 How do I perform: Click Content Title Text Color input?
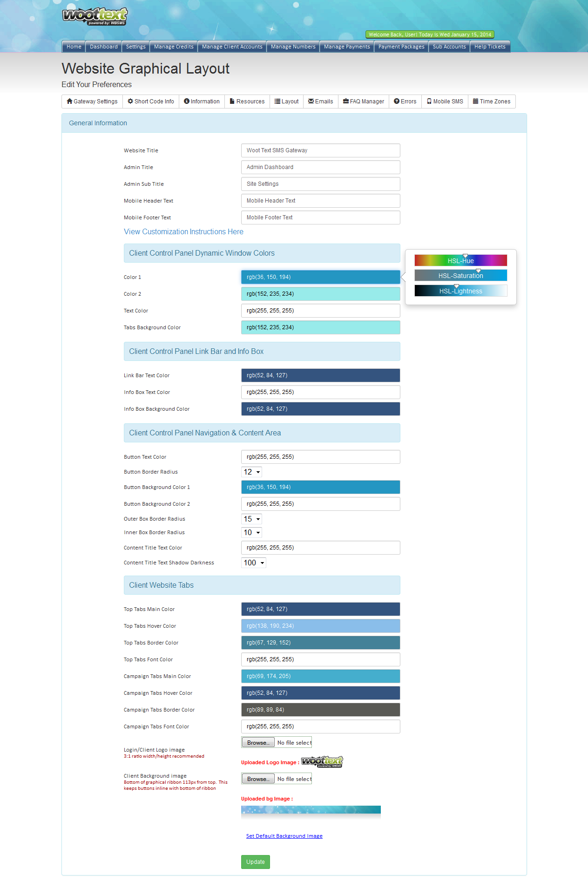321,548
